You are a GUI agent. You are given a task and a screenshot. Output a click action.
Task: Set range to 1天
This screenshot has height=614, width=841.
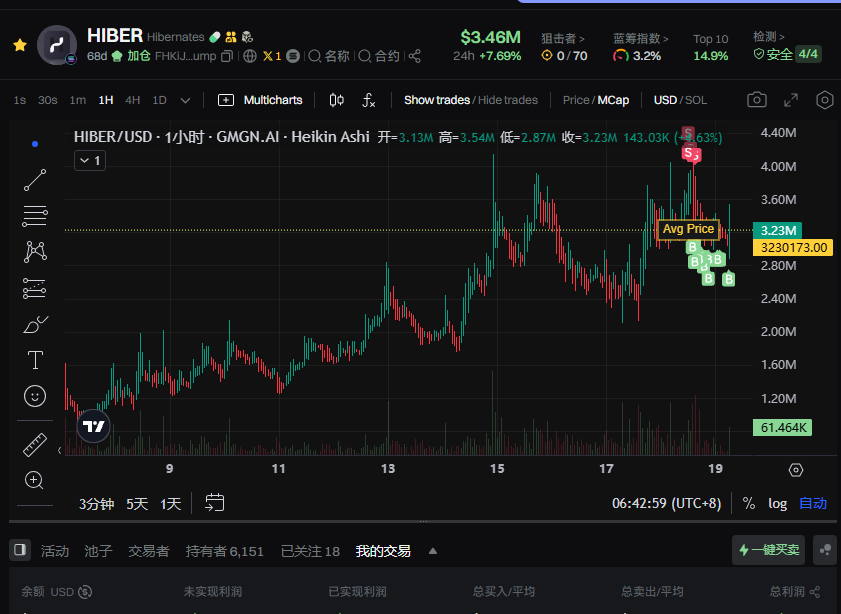(x=171, y=504)
